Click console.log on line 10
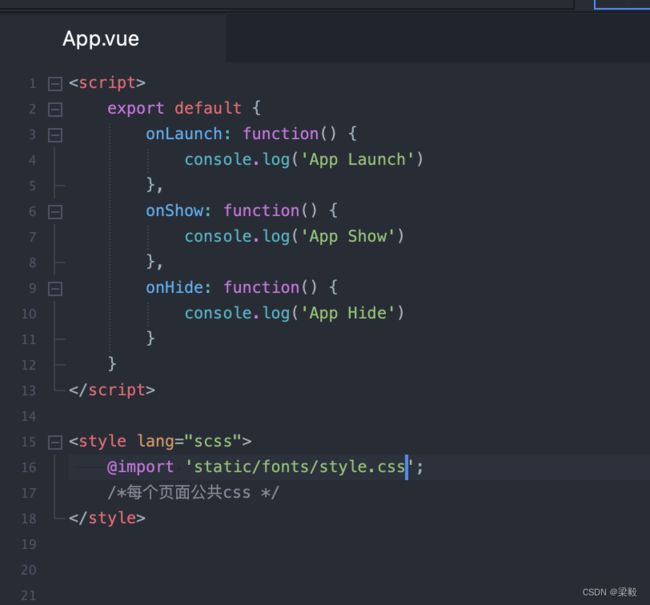The width and height of the screenshot is (650, 605). (x=237, y=313)
